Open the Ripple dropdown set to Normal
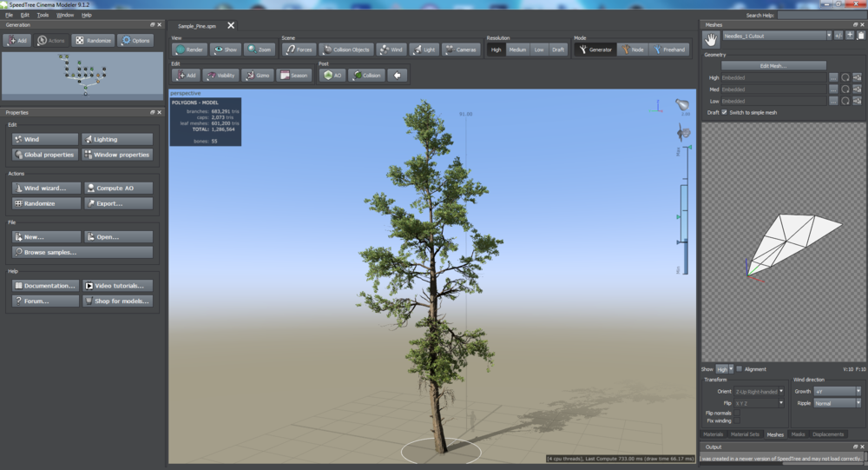 838,403
